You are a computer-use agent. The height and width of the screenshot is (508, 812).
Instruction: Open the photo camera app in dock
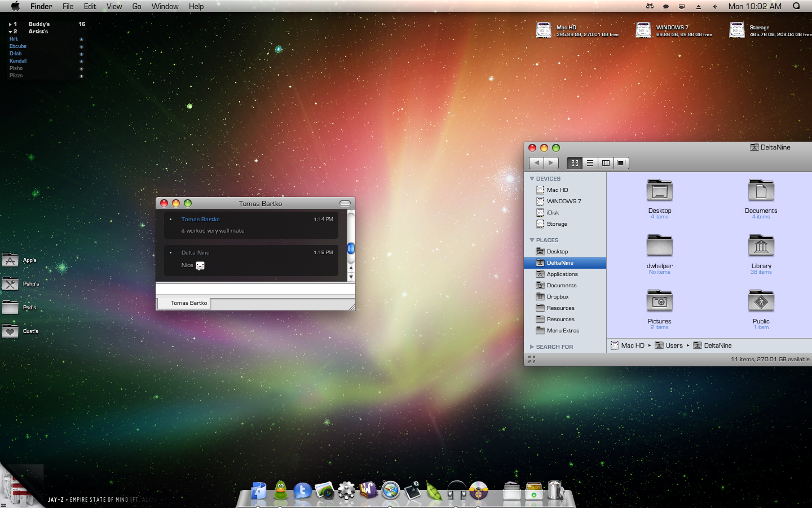[324, 490]
